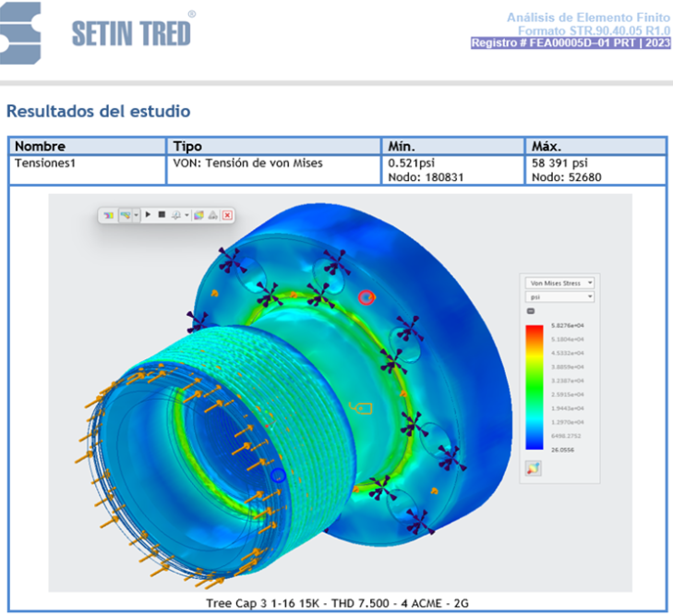Click the deformed result display icon
673x616 pixels.
tap(125, 215)
